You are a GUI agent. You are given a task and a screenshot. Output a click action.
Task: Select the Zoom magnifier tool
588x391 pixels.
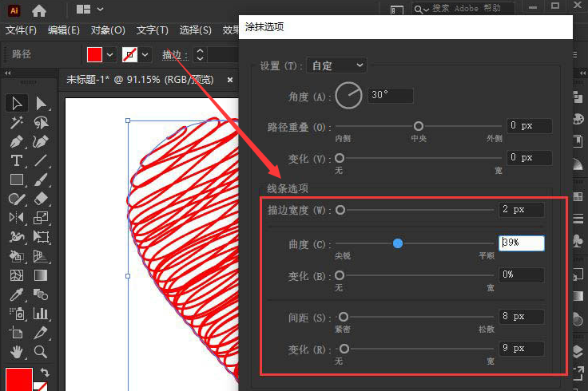click(41, 352)
